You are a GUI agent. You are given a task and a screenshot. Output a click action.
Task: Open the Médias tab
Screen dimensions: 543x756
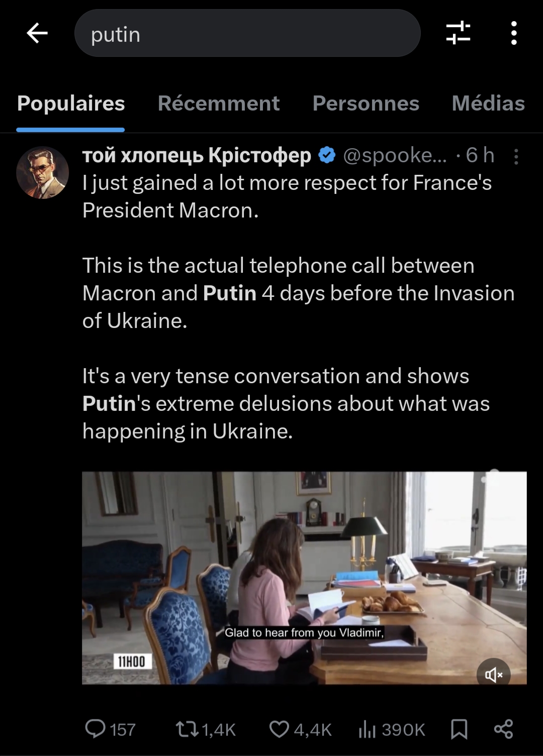point(488,103)
